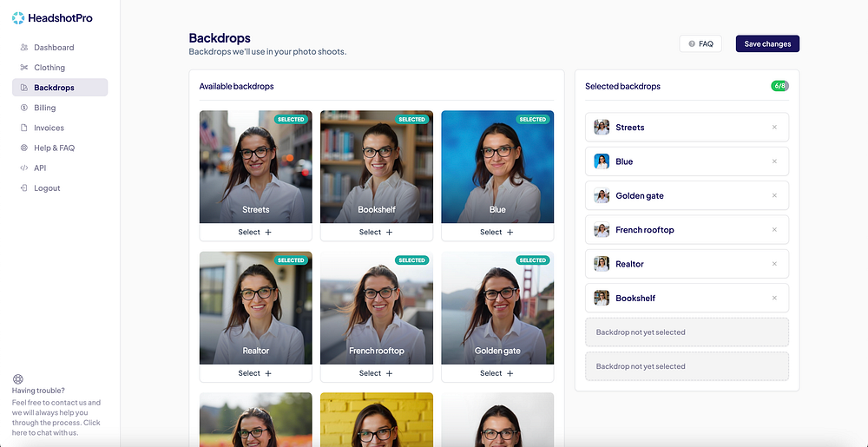The image size is (868, 447).
Task: Click the Golden gate mini thumbnail in selected list
Action: pos(602,195)
